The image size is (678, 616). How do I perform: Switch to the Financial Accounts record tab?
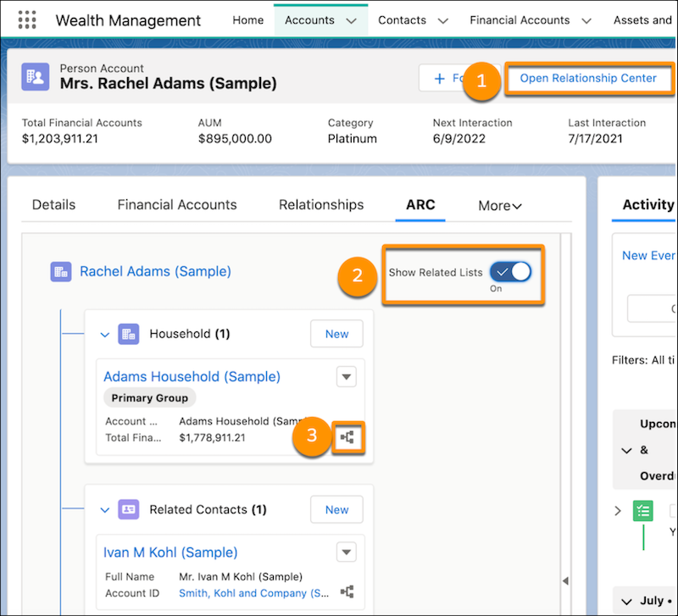pyautogui.click(x=177, y=204)
